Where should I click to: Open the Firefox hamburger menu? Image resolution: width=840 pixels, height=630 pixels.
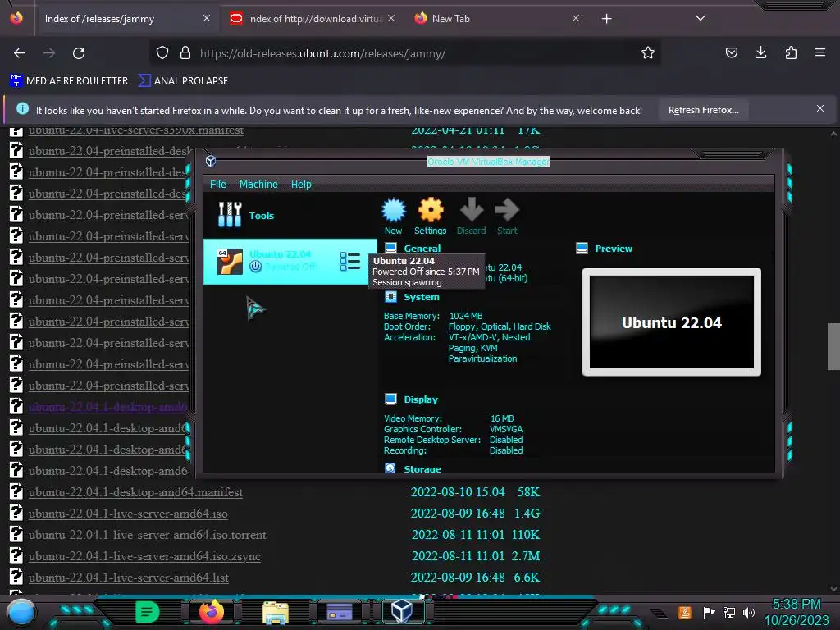pyautogui.click(x=820, y=52)
